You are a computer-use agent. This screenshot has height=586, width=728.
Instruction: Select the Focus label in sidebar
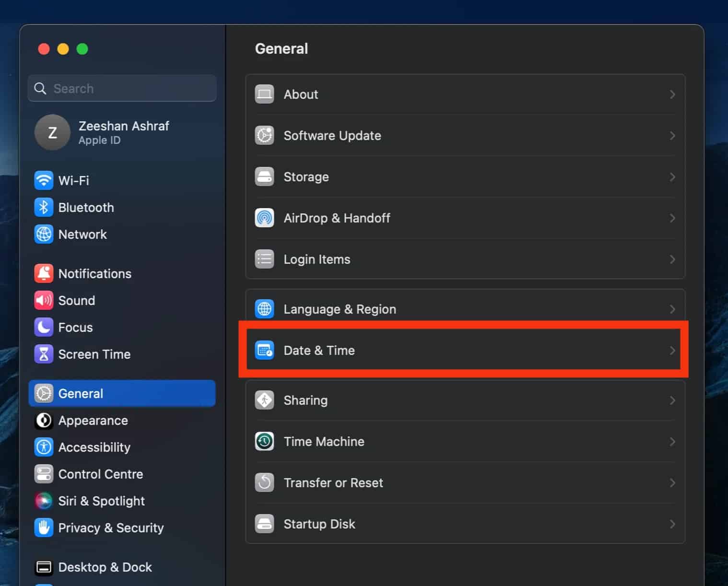75,327
